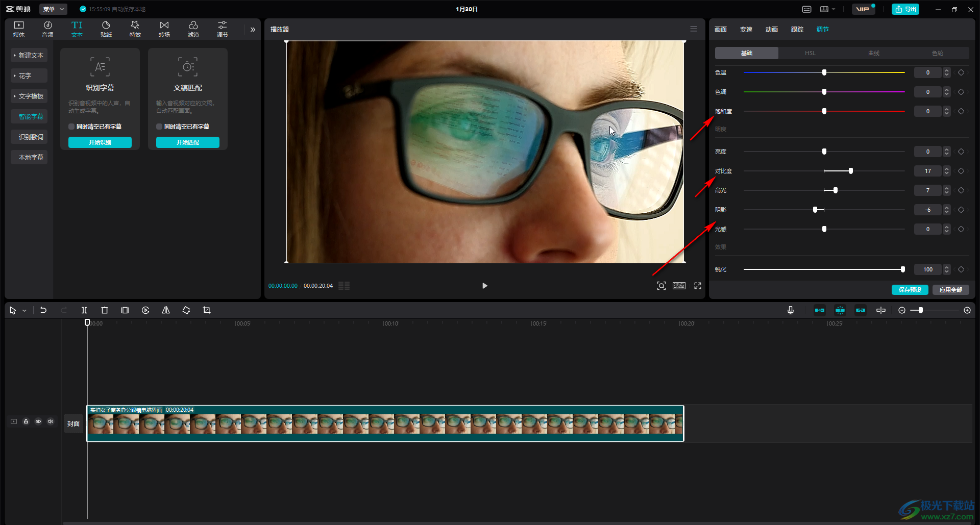Open the layout dropdown in title bar

coord(827,9)
